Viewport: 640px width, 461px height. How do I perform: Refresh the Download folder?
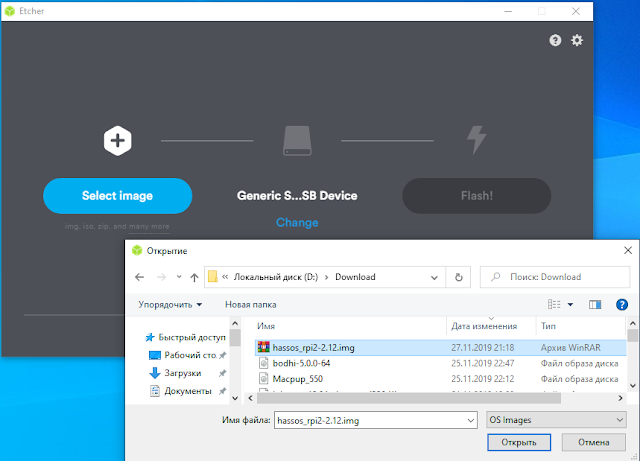point(459,277)
